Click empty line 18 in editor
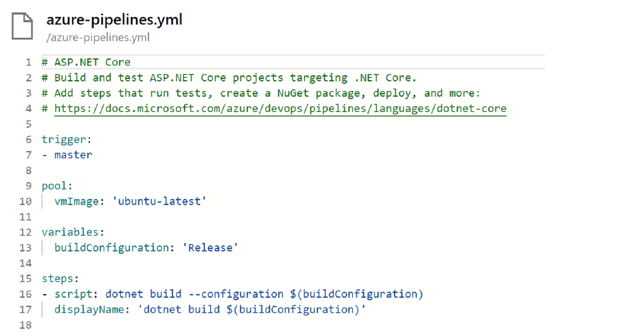 (x=161, y=325)
